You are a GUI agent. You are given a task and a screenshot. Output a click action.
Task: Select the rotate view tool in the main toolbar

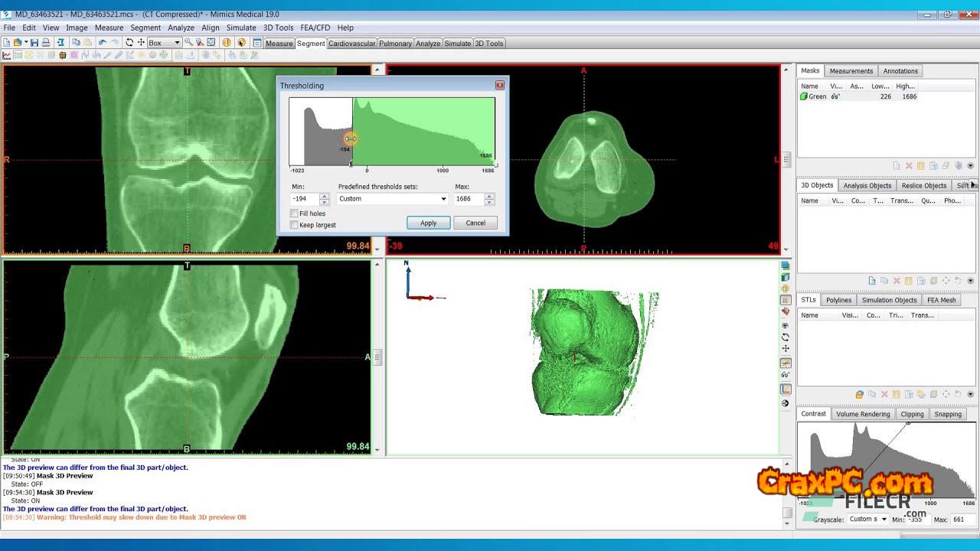pos(129,43)
